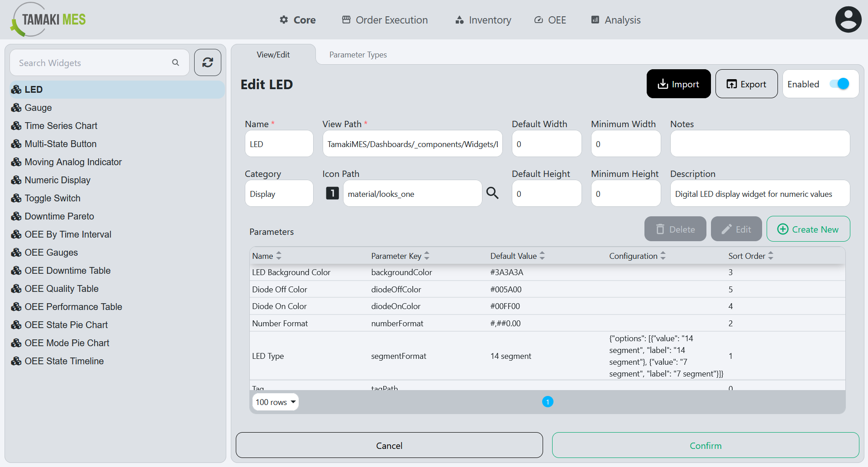
Task: Sort by Parameter Key column
Action: point(427,256)
